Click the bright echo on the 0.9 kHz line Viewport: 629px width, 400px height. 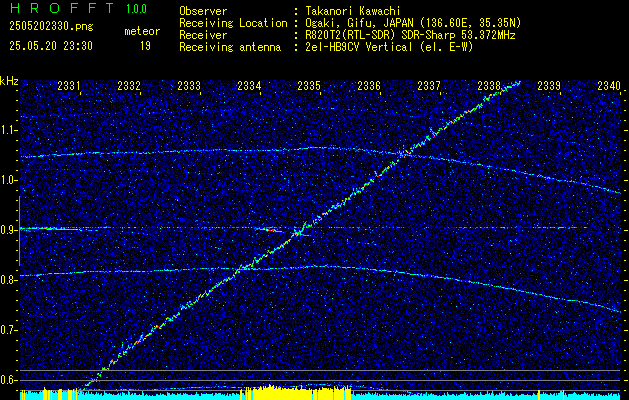click(x=270, y=230)
